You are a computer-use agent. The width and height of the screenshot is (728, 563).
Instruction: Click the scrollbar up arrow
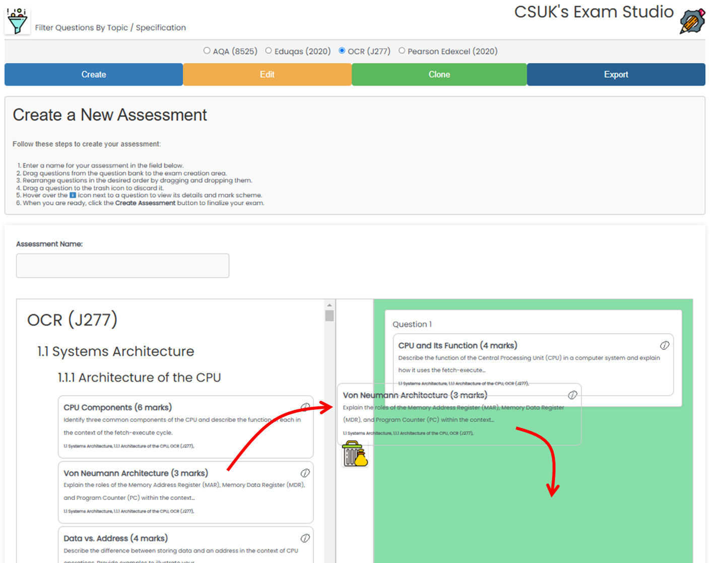coord(329,305)
